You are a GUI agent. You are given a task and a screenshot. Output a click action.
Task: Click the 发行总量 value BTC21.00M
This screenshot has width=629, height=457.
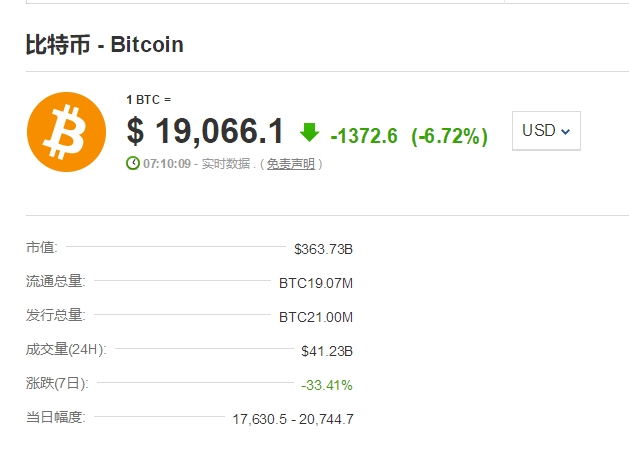tap(315, 317)
